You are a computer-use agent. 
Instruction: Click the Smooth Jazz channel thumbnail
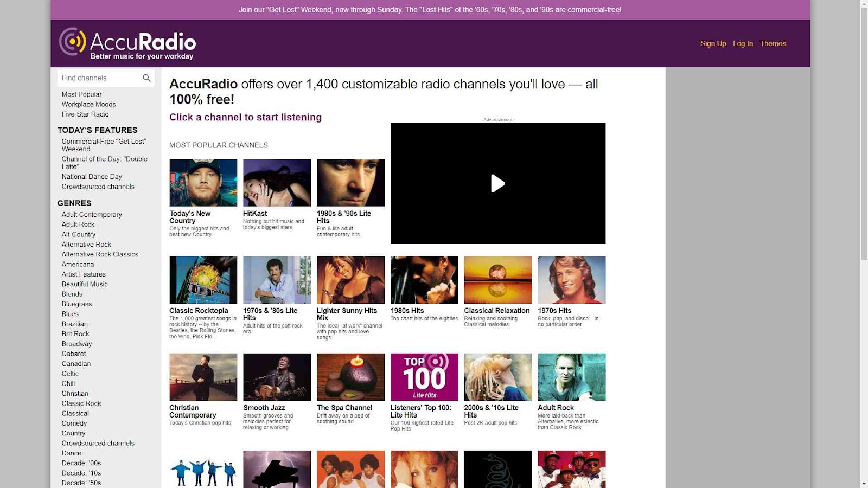coord(277,377)
